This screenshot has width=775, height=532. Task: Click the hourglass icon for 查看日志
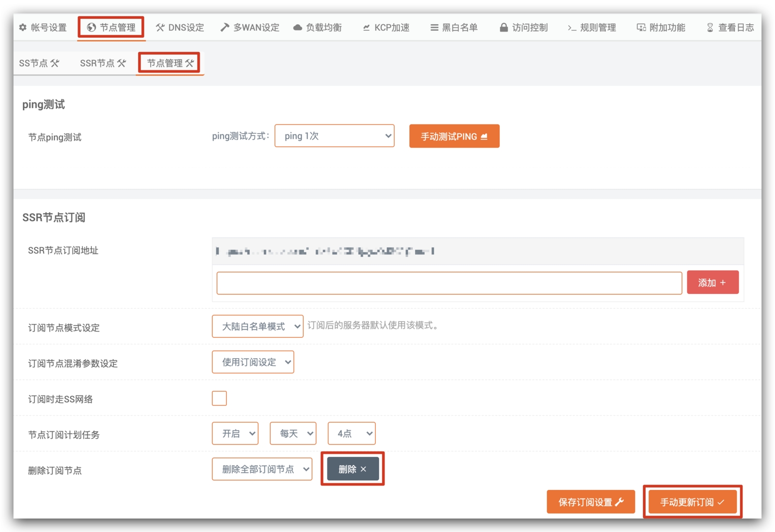click(x=710, y=28)
